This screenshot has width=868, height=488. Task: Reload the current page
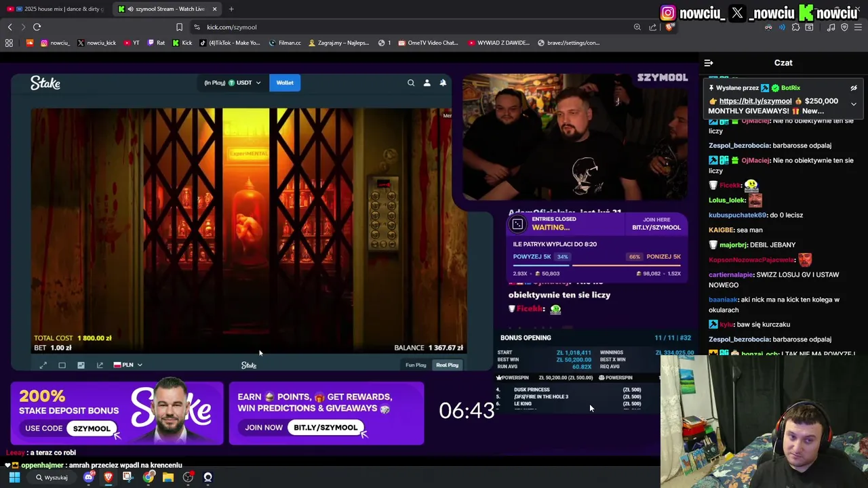pos(37,27)
